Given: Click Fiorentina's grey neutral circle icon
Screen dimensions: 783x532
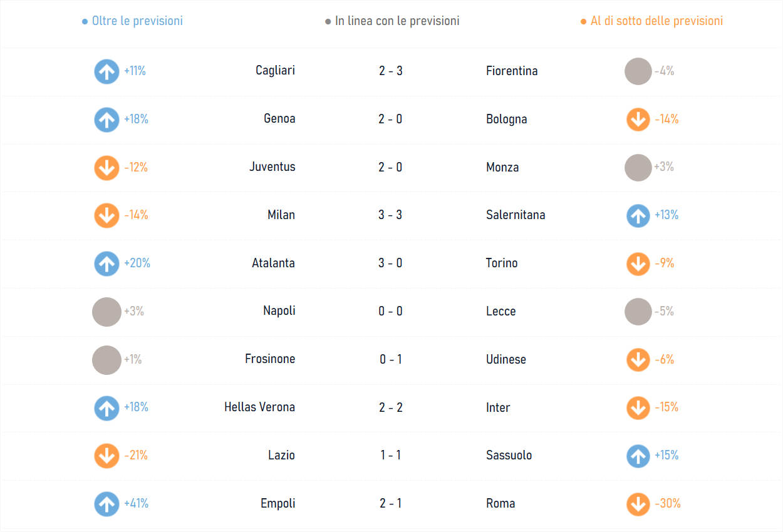Looking at the screenshot, I should click(638, 71).
